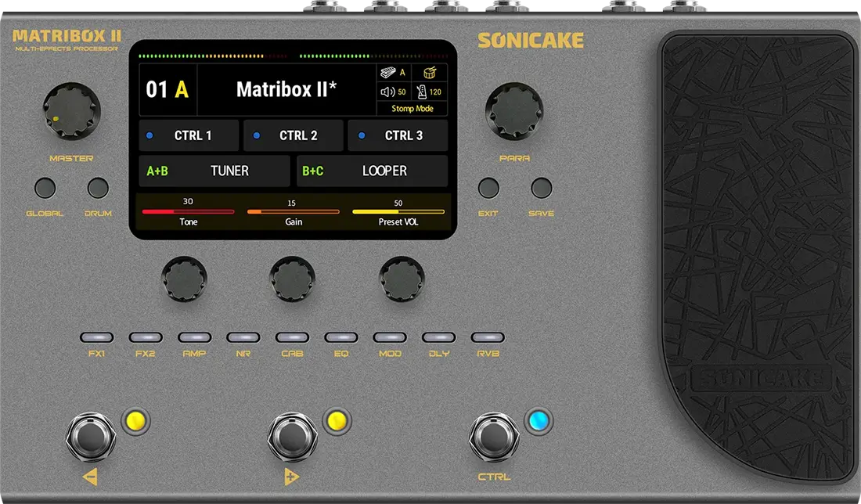Image resolution: width=861 pixels, height=504 pixels.
Task: Select the Stomp Mode label
Action: pos(412,109)
